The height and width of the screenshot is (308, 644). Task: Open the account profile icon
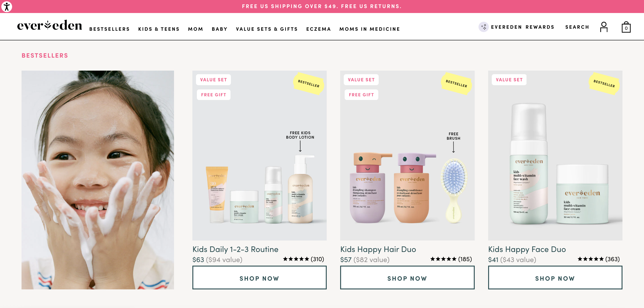pos(604,27)
